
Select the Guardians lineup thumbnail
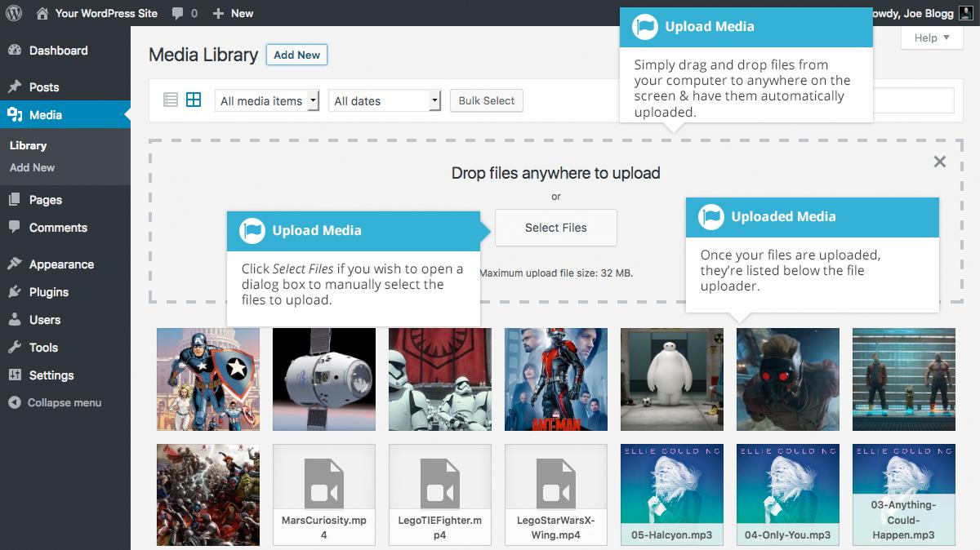point(904,379)
